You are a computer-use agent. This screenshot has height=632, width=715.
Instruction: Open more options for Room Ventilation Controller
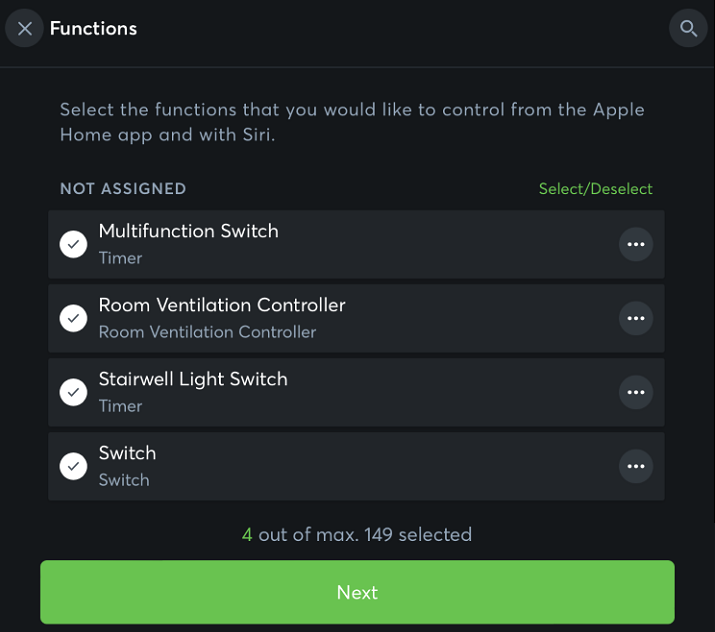click(636, 319)
